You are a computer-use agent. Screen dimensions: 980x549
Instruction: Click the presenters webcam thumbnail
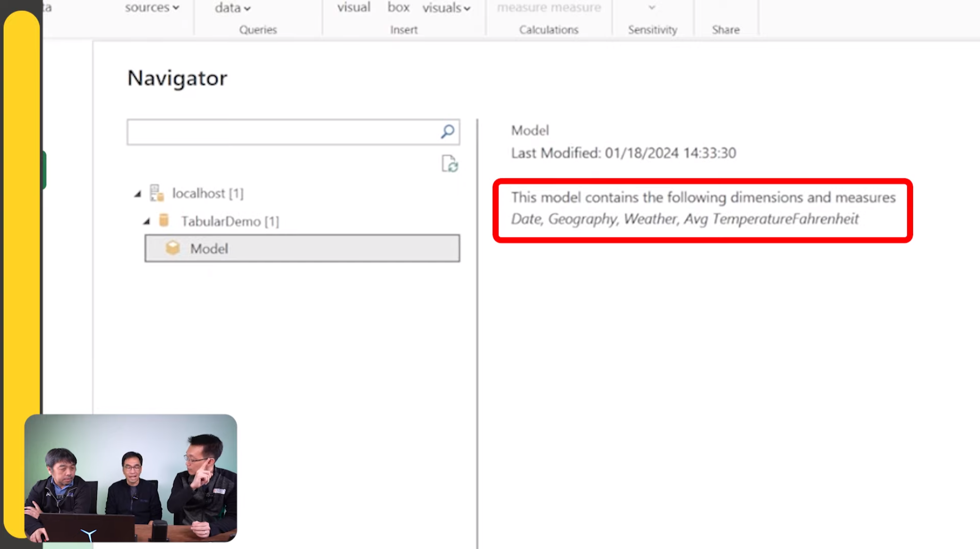[131, 478]
